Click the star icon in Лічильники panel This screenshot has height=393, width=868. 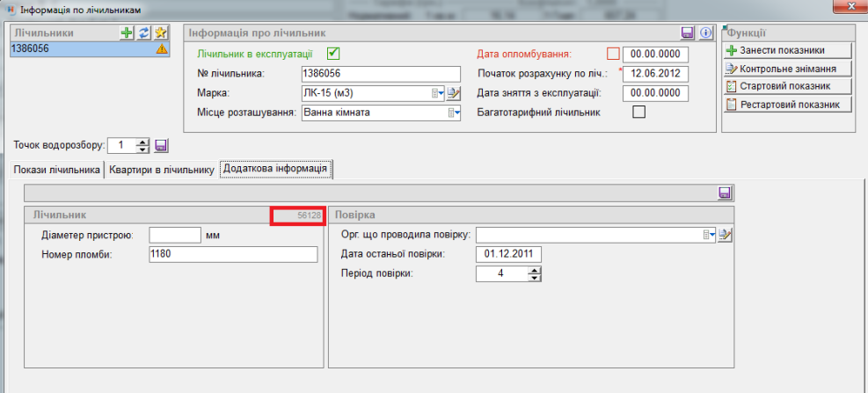pos(160,33)
